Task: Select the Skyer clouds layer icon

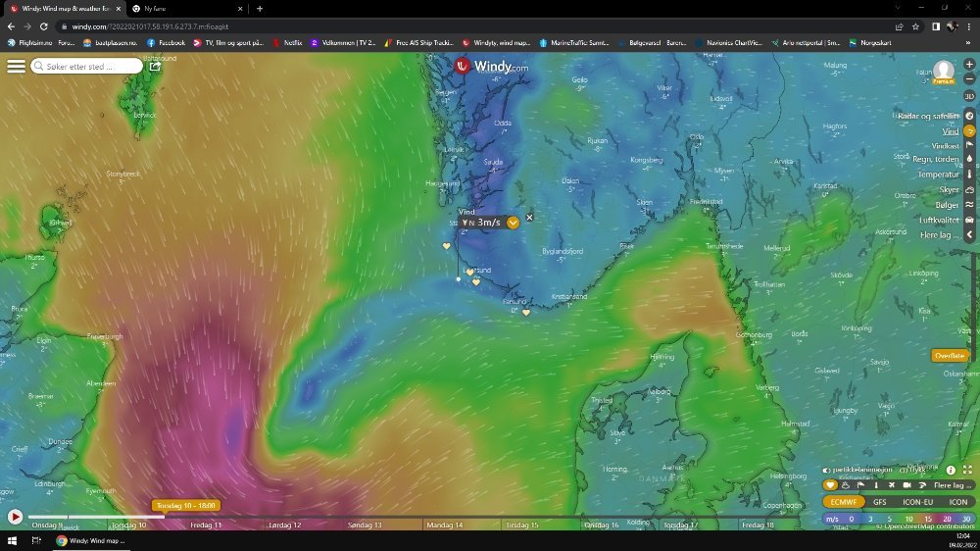Action: click(x=969, y=189)
